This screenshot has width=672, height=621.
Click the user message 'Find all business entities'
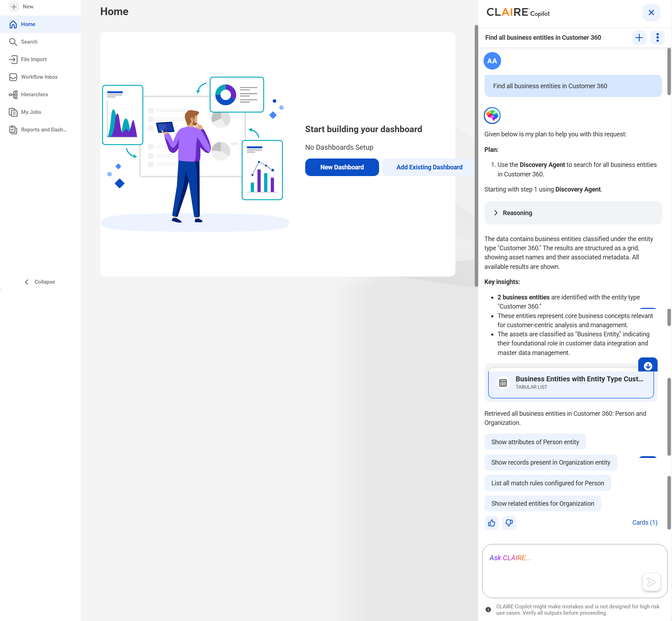coord(573,86)
